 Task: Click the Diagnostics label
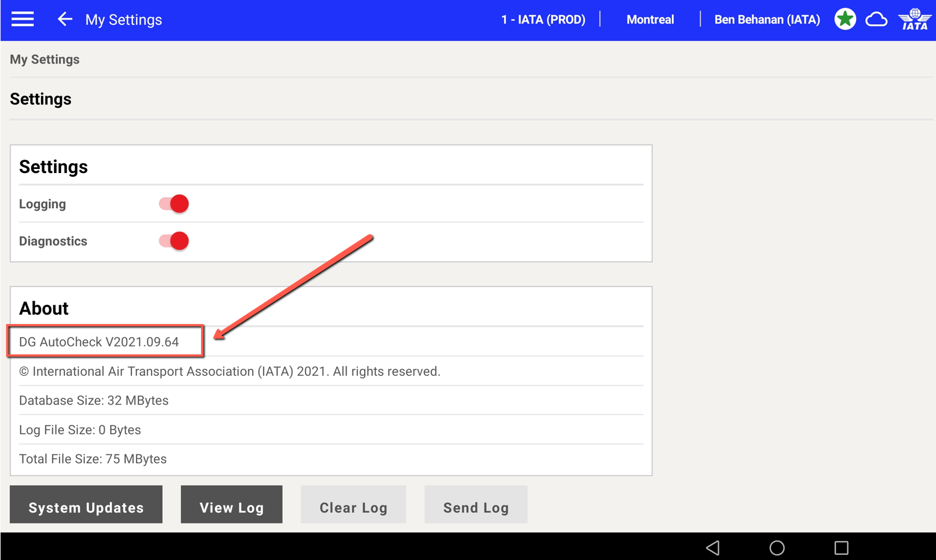tap(53, 241)
